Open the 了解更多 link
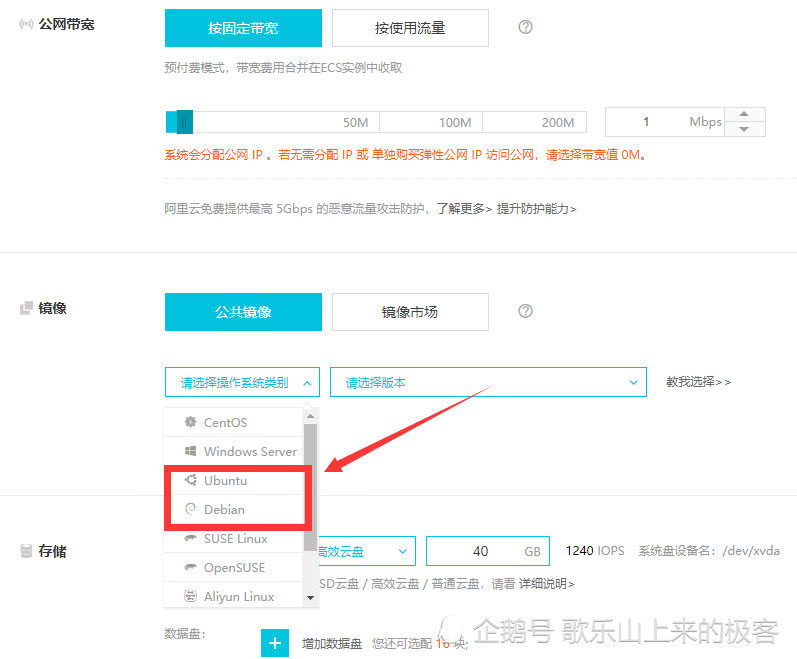 464,209
